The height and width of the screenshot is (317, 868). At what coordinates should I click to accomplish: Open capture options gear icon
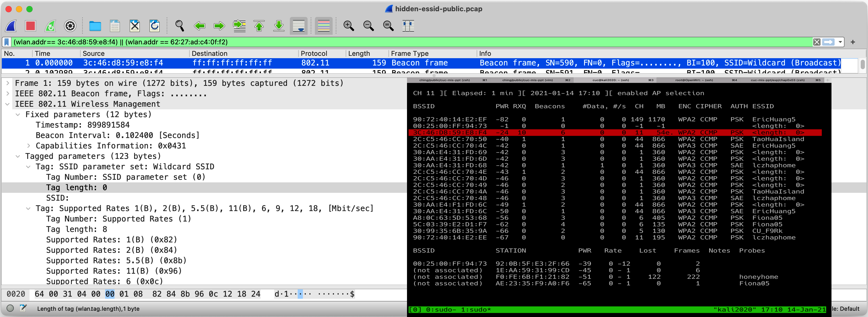[70, 26]
